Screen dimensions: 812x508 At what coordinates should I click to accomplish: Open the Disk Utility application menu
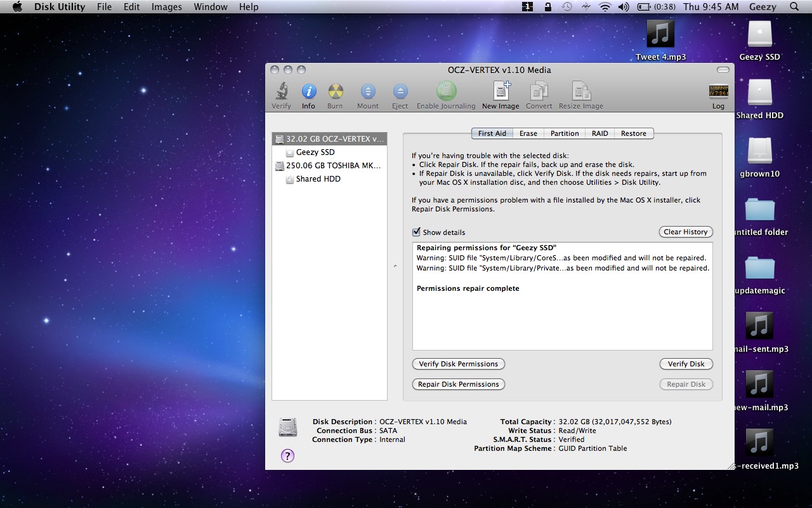pyautogui.click(x=59, y=7)
